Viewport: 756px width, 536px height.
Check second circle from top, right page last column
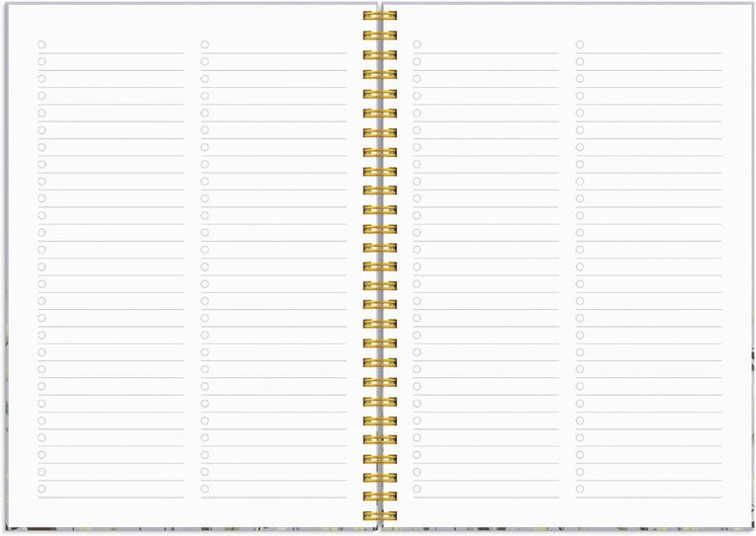(x=579, y=61)
